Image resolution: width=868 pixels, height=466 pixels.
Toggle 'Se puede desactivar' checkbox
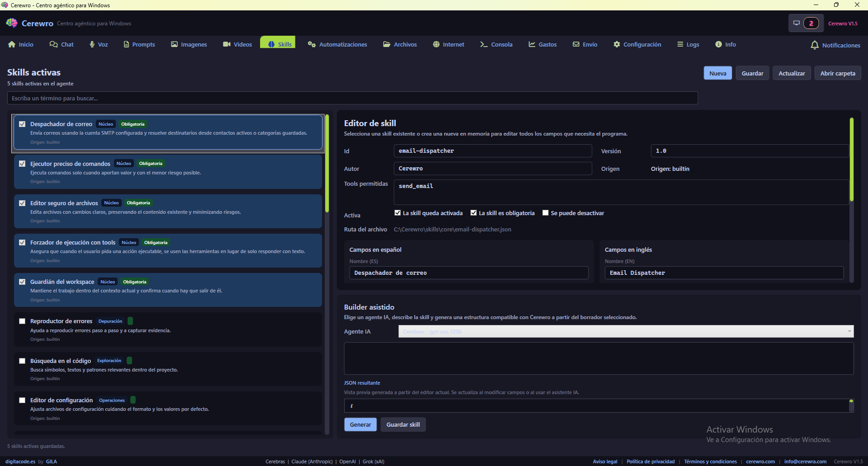pyautogui.click(x=545, y=213)
